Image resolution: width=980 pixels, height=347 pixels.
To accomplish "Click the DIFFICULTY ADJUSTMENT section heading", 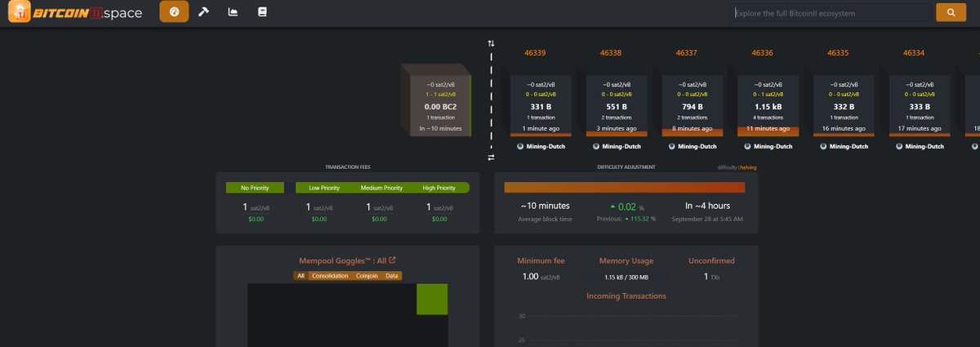I will [626, 167].
